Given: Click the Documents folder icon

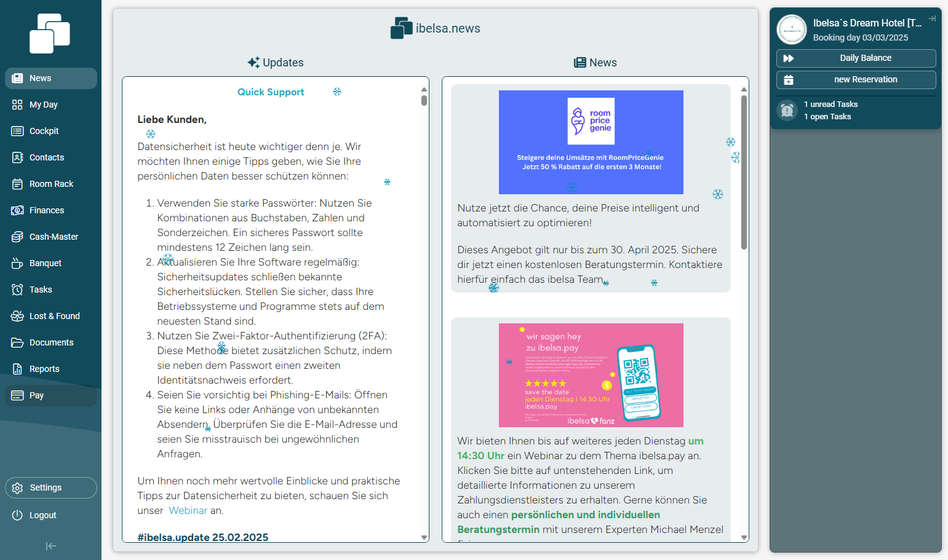Looking at the screenshot, I should tap(17, 342).
